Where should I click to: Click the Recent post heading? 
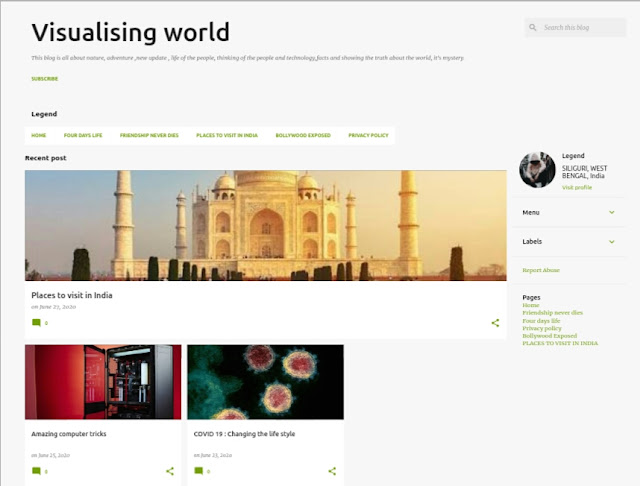[45, 158]
